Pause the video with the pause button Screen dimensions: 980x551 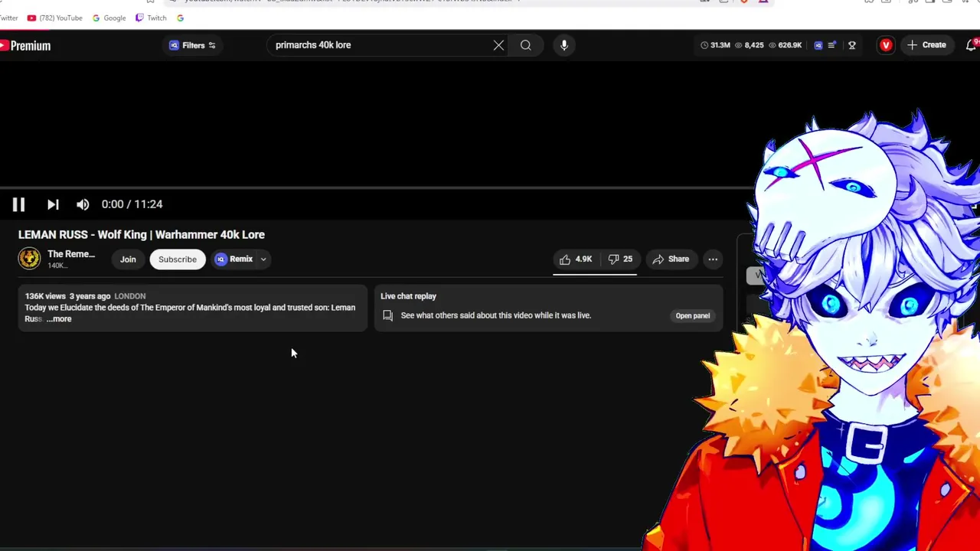click(18, 204)
